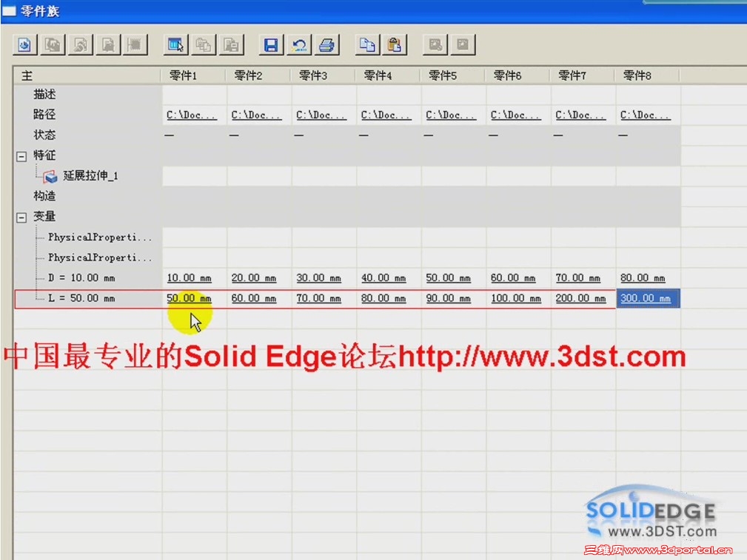Image resolution: width=747 pixels, height=560 pixels.
Task: Click the greyed dotted-frame icon
Action: coord(135,45)
